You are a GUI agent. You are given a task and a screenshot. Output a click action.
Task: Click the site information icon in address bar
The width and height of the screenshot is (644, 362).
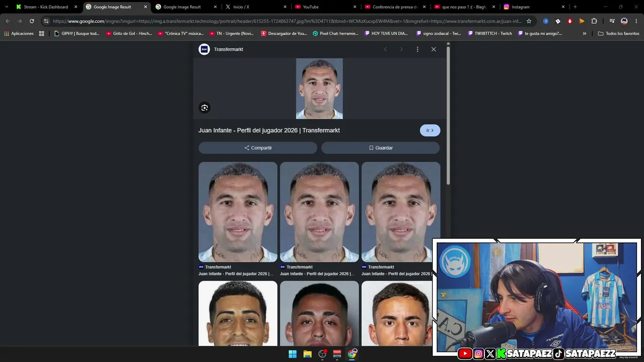click(x=46, y=21)
